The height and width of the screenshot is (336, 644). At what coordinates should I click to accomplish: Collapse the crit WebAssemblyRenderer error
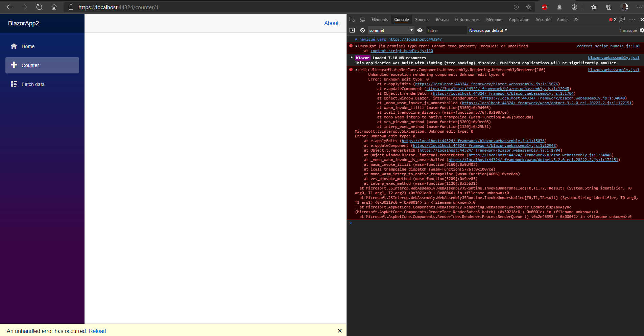click(x=356, y=70)
